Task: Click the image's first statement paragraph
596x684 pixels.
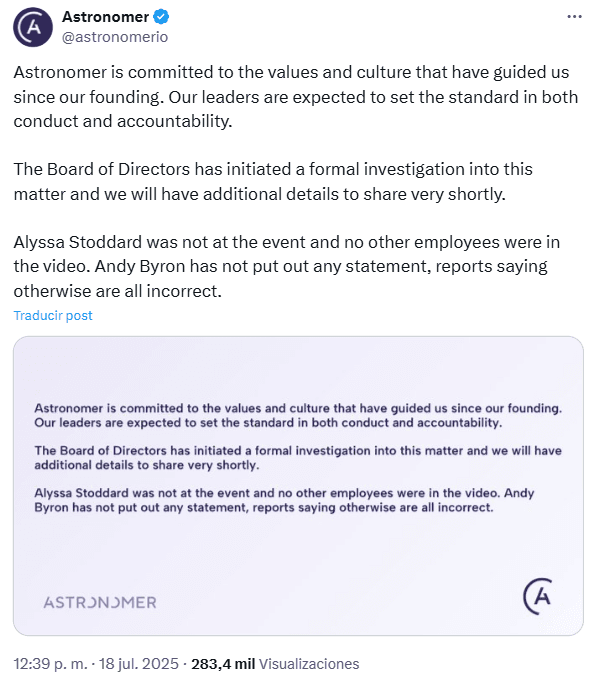Action: pos(298,415)
